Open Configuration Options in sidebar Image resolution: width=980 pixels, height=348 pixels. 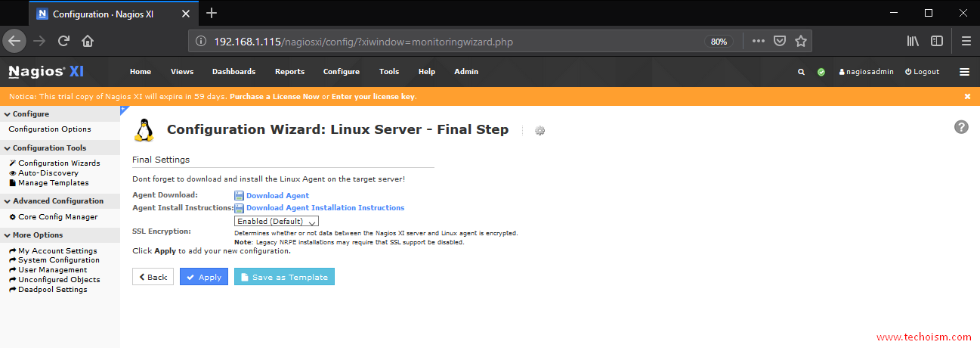50,129
